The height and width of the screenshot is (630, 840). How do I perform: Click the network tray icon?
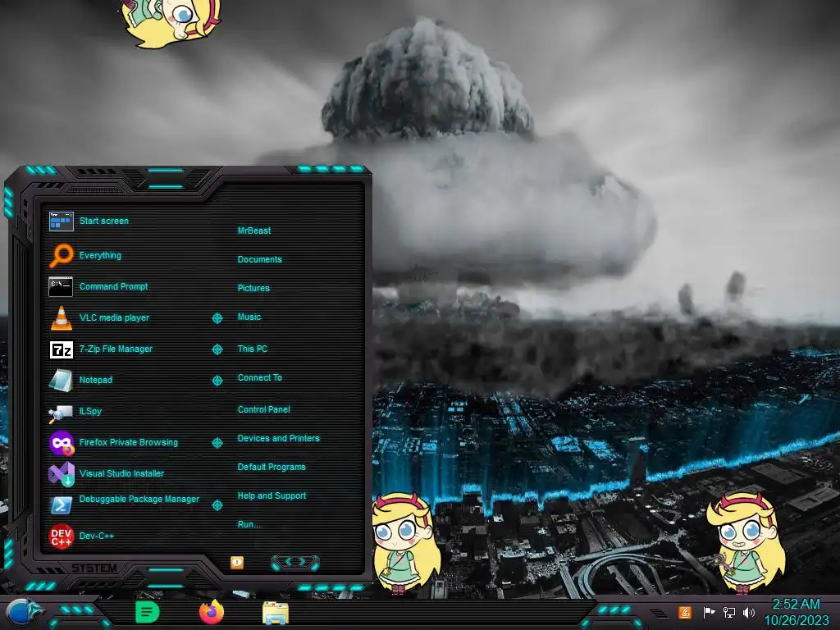[729, 612]
